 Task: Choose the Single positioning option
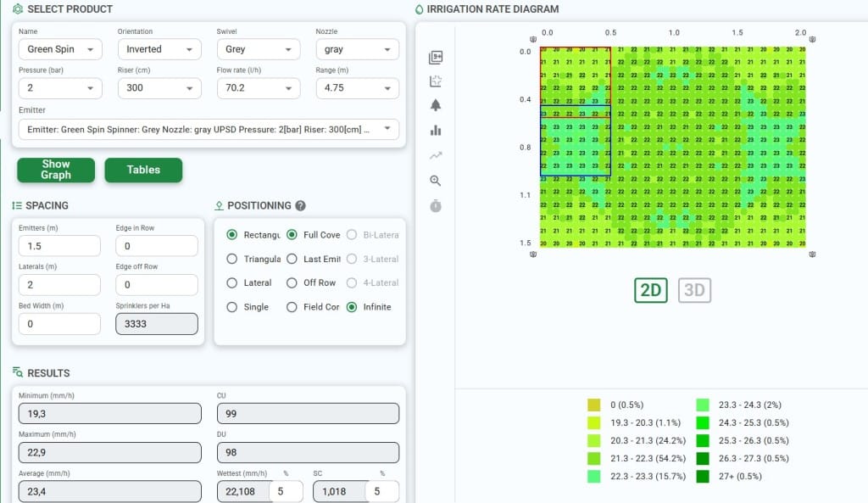[232, 307]
